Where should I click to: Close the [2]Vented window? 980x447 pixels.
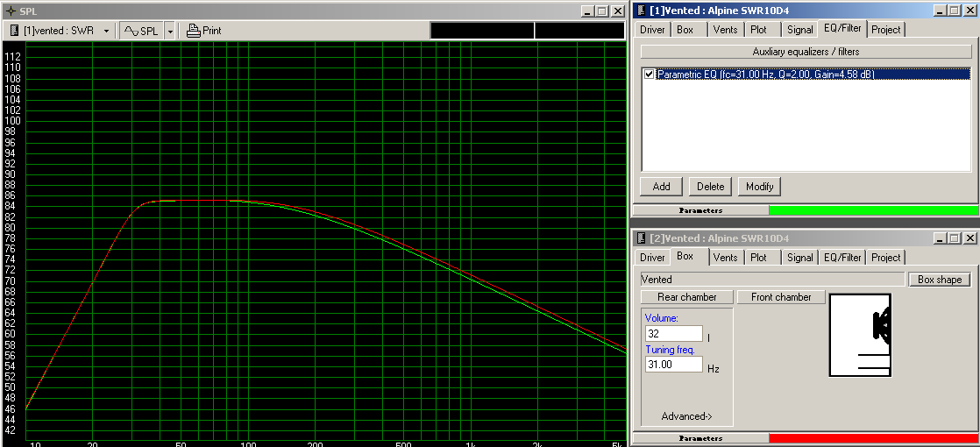[970, 238]
